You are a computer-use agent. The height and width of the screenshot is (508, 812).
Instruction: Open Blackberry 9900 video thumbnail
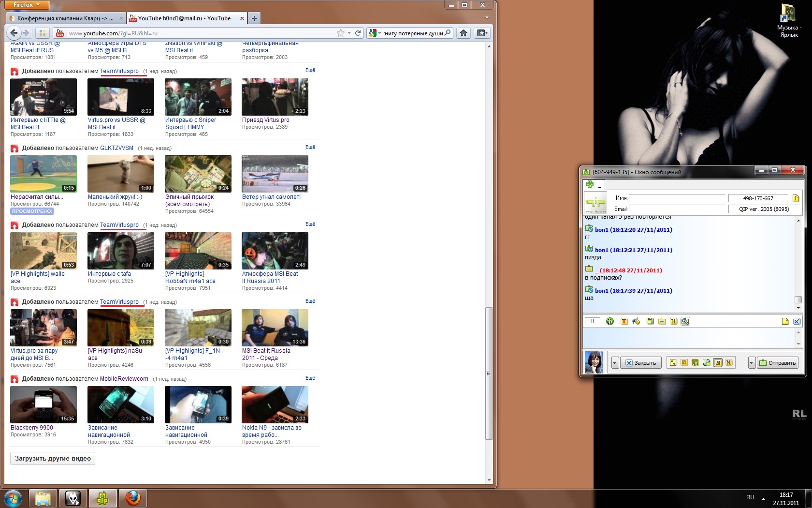click(43, 405)
